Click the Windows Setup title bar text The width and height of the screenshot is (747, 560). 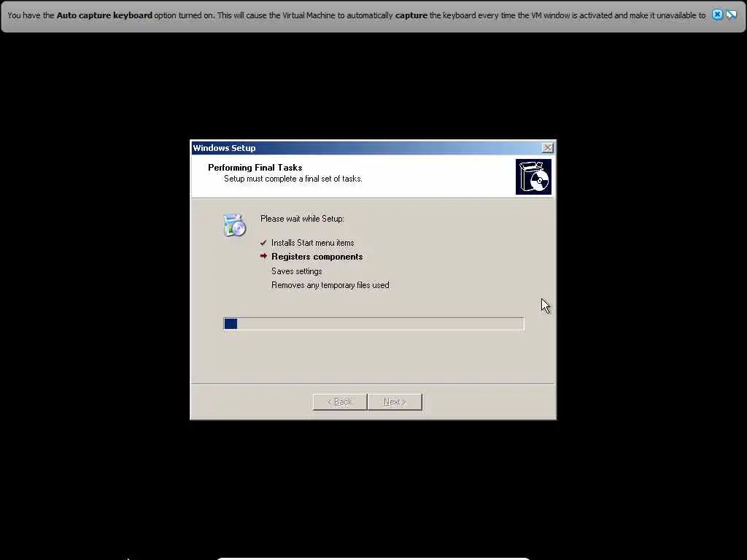click(224, 148)
